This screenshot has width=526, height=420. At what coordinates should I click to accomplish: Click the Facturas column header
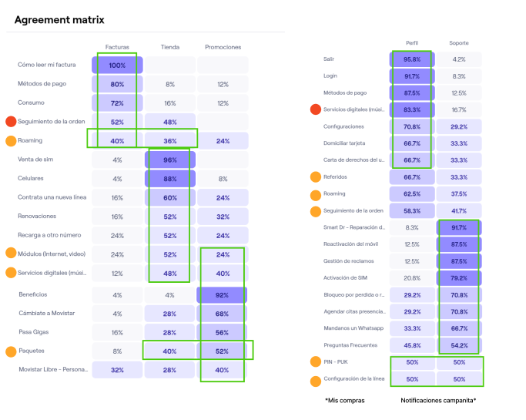click(117, 47)
